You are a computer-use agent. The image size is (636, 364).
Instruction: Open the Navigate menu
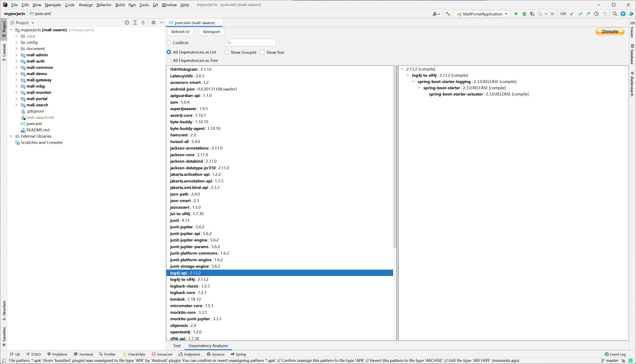point(53,5)
